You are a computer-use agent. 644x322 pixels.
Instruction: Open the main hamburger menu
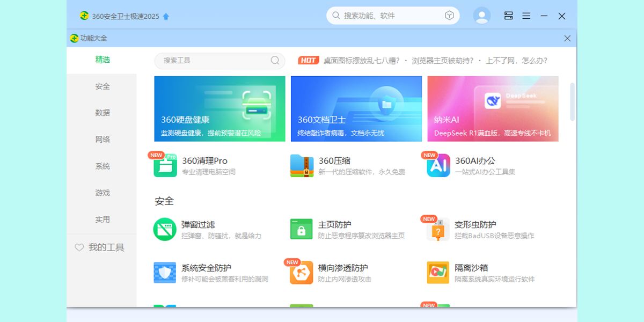[526, 16]
